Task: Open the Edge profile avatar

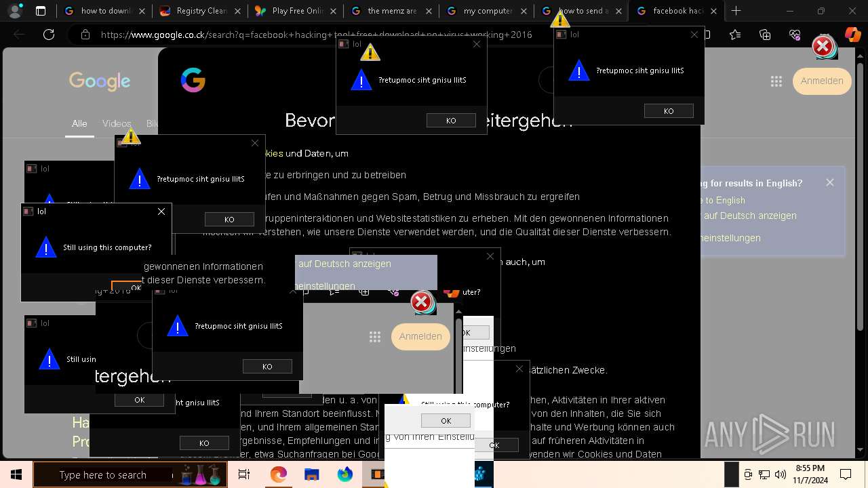Action: click(16, 11)
